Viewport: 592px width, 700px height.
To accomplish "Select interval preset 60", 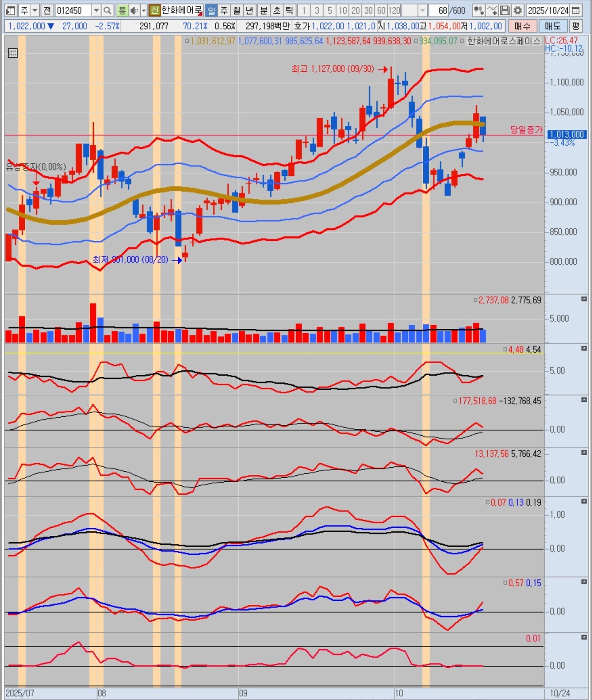I will tap(381, 10).
